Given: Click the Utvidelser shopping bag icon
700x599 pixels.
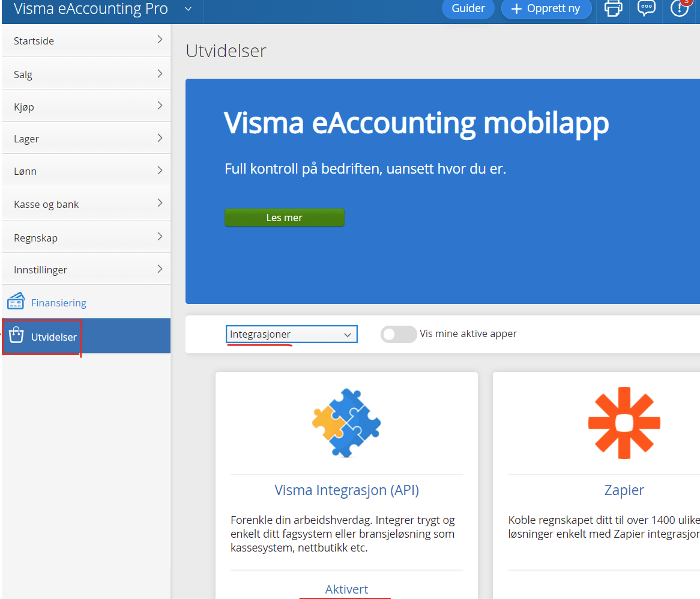Looking at the screenshot, I should 17,335.
